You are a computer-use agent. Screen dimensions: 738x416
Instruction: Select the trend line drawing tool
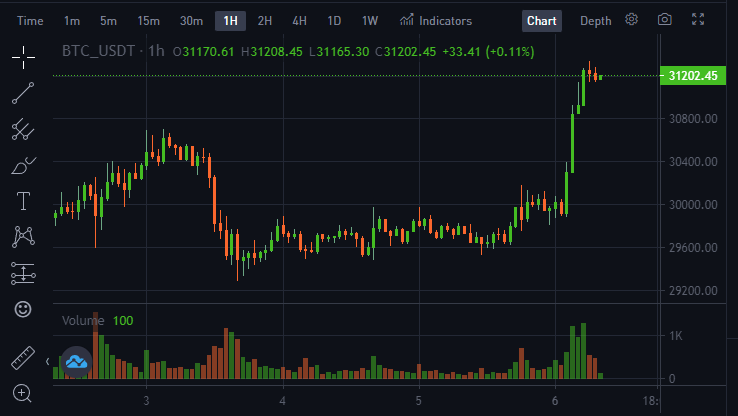(23, 93)
